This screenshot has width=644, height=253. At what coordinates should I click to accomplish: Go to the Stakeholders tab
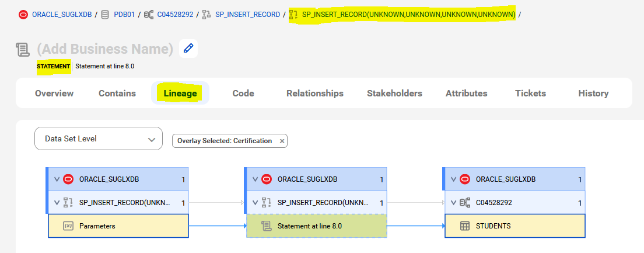click(395, 93)
